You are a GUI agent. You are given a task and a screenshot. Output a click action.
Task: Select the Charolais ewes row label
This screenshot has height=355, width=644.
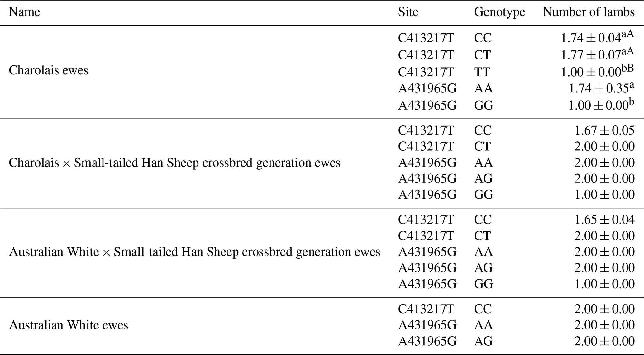coord(48,70)
